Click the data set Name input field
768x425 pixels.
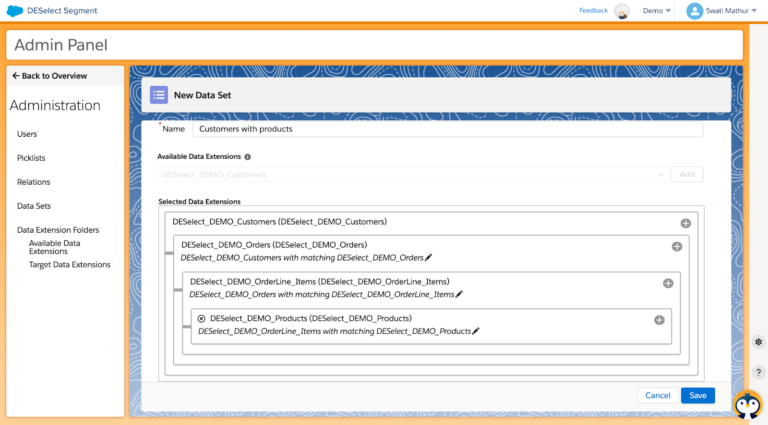tap(447, 129)
